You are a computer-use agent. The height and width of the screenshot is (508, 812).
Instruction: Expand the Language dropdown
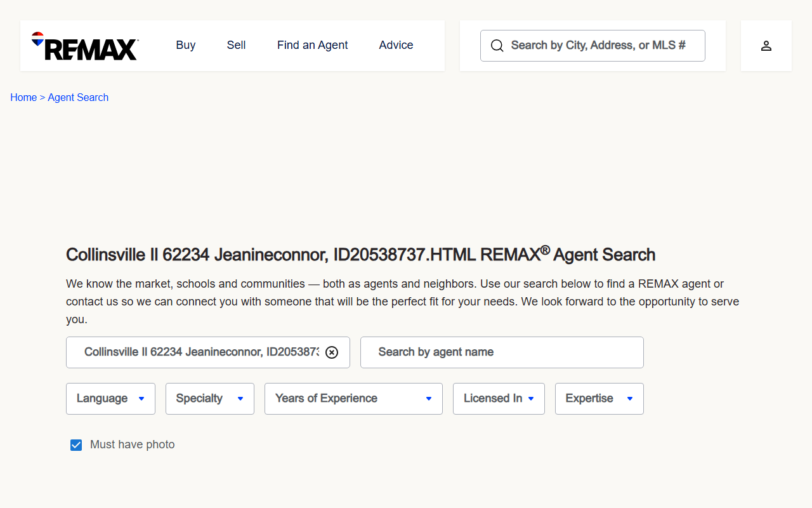110,399
